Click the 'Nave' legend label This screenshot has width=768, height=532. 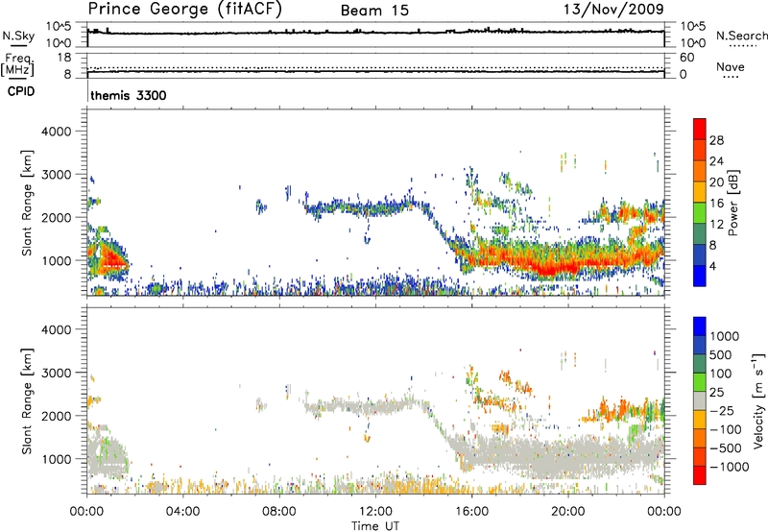coord(731,67)
